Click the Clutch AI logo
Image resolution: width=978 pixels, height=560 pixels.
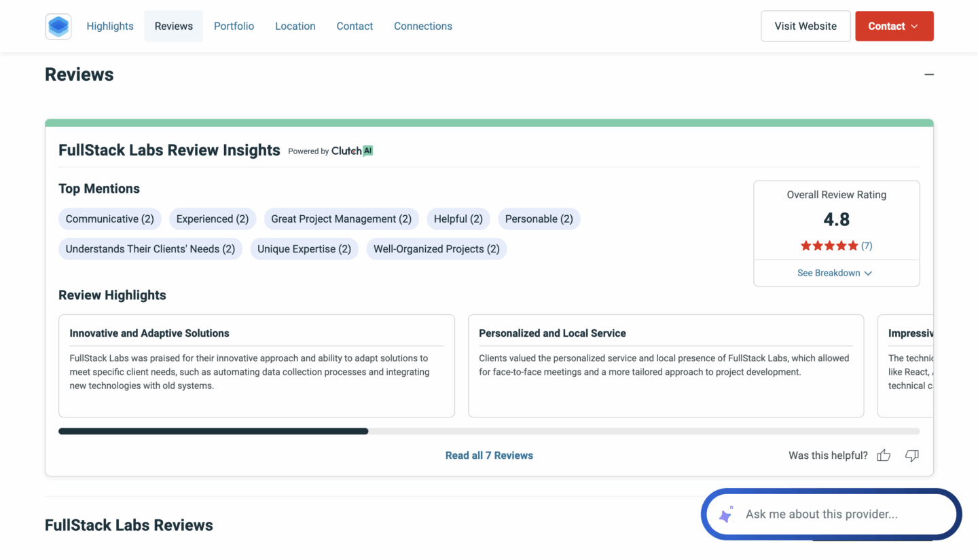pos(352,151)
